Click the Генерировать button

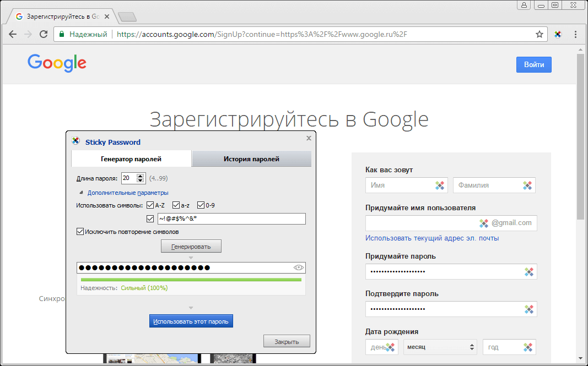click(x=191, y=247)
